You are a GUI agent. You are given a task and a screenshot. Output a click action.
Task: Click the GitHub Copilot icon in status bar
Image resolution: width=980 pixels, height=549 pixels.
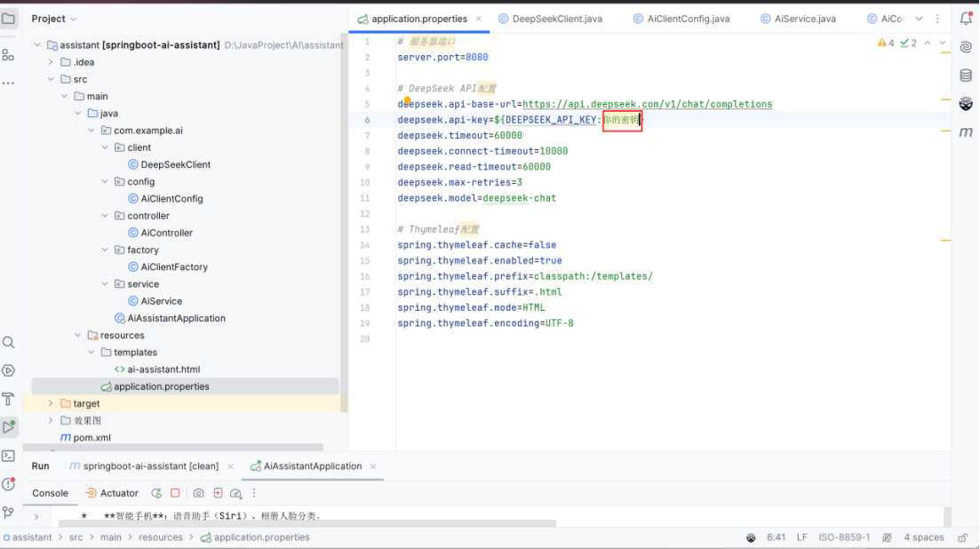click(x=751, y=537)
